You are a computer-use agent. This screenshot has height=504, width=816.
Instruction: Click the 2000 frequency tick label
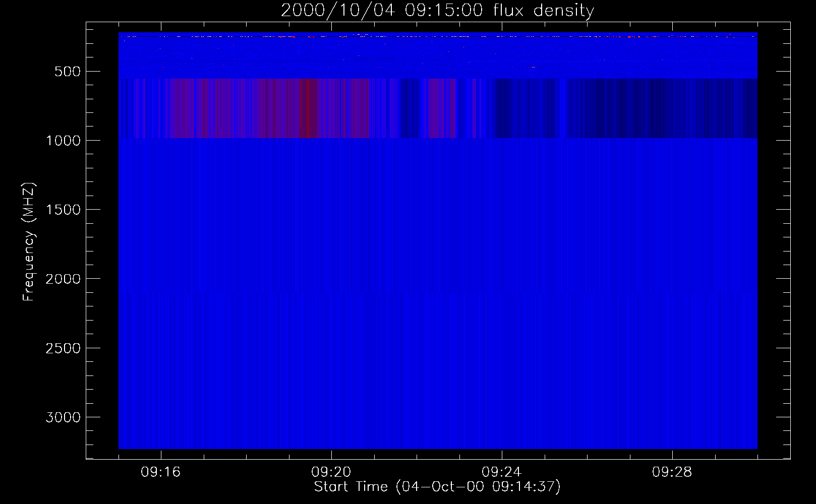[x=63, y=279]
